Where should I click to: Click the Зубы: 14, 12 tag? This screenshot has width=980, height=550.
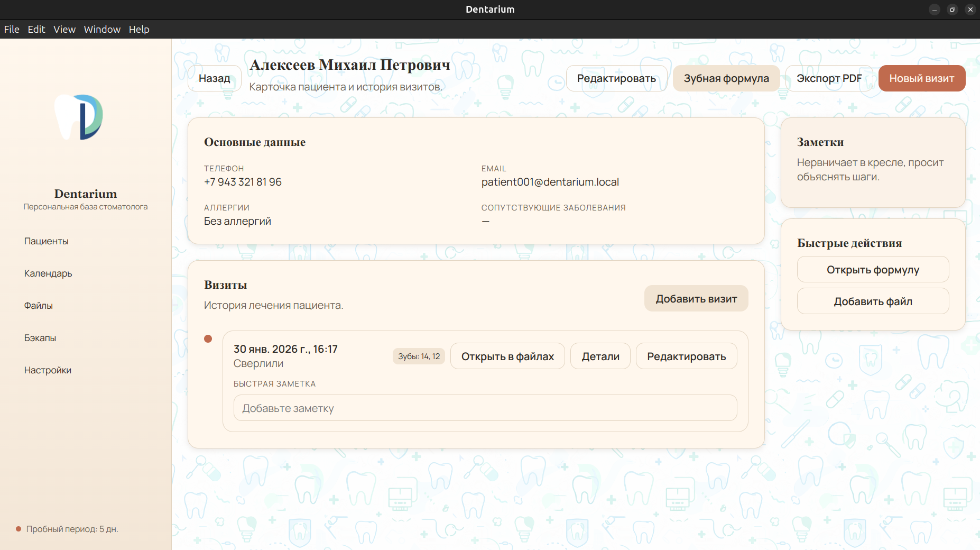point(418,356)
